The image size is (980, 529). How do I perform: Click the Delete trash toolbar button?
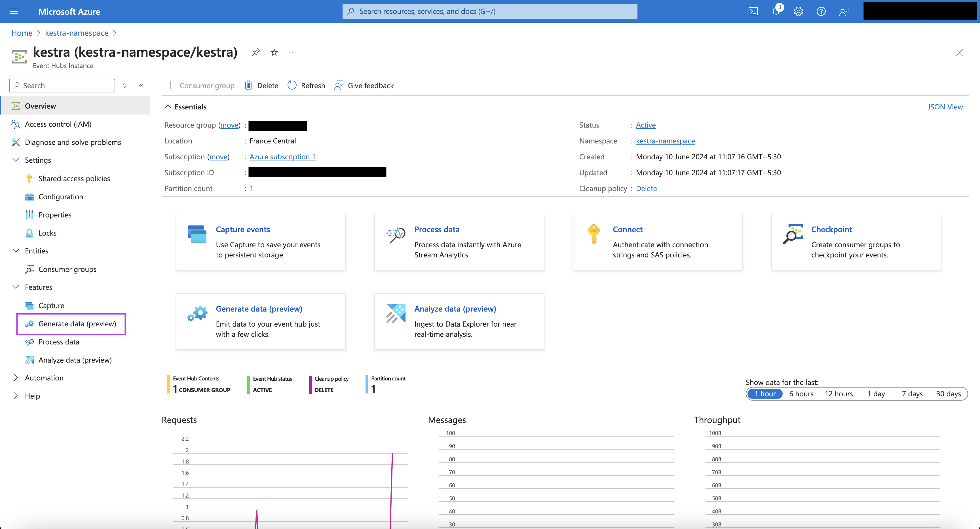261,85
